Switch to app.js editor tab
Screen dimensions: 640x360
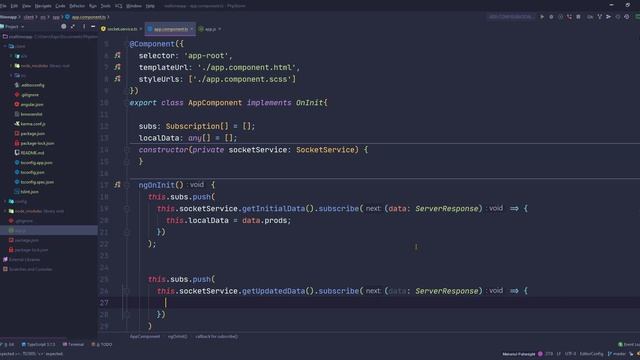point(210,29)
